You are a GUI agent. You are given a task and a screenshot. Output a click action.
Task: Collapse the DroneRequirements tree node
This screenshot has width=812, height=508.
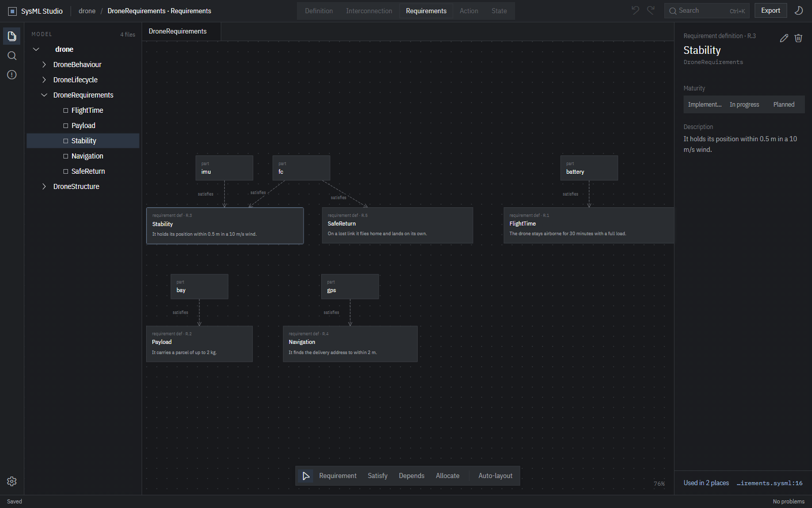point(44,95)
